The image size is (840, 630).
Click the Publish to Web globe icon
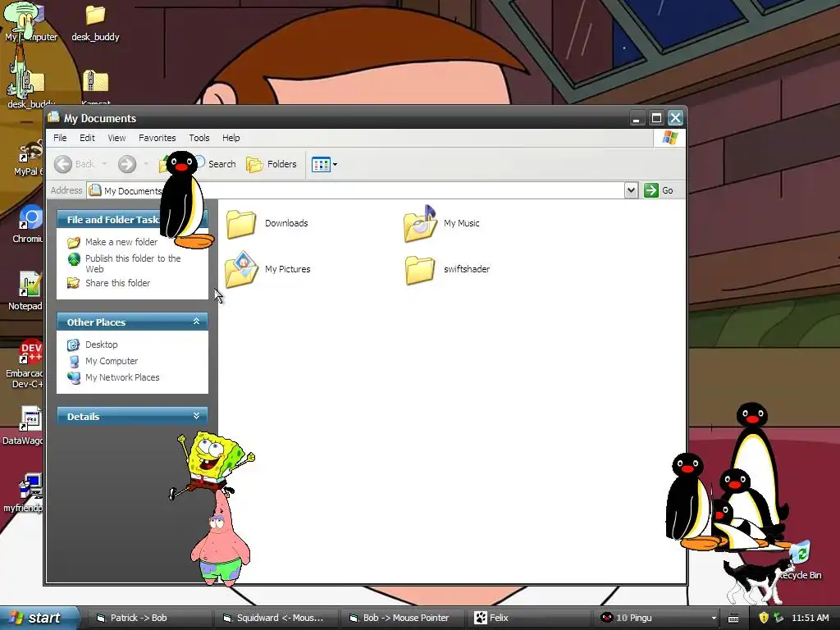point(73,259)
